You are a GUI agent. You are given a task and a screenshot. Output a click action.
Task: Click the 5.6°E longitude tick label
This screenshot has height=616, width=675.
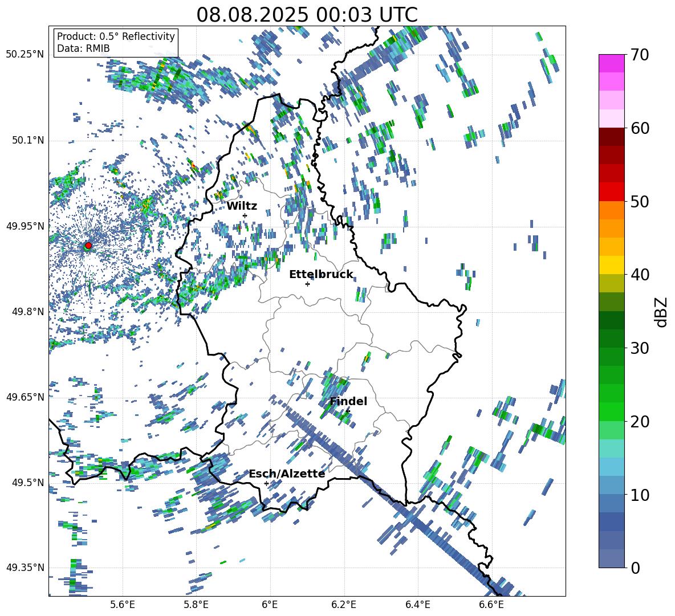point(123,605)
